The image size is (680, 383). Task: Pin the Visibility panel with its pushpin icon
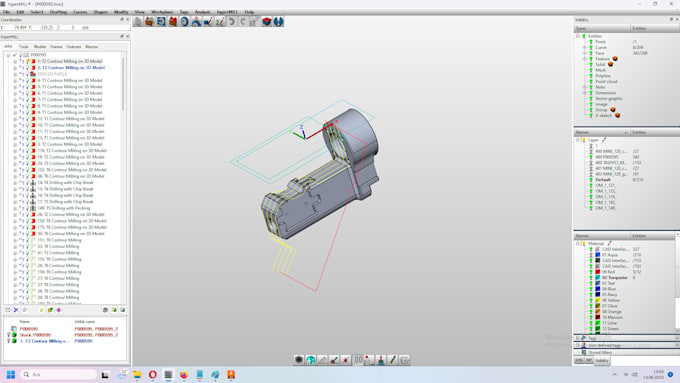tap(671, 20)
